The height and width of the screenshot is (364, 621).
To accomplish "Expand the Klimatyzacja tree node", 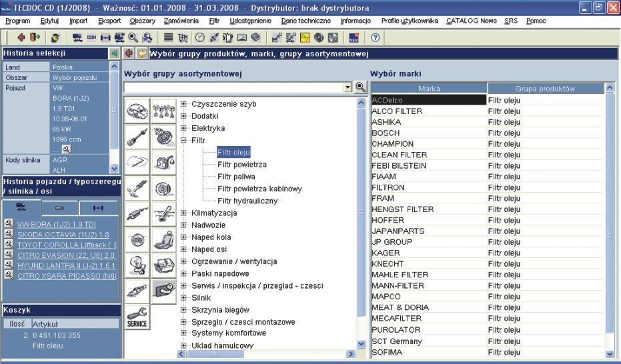I will [183, 213].
